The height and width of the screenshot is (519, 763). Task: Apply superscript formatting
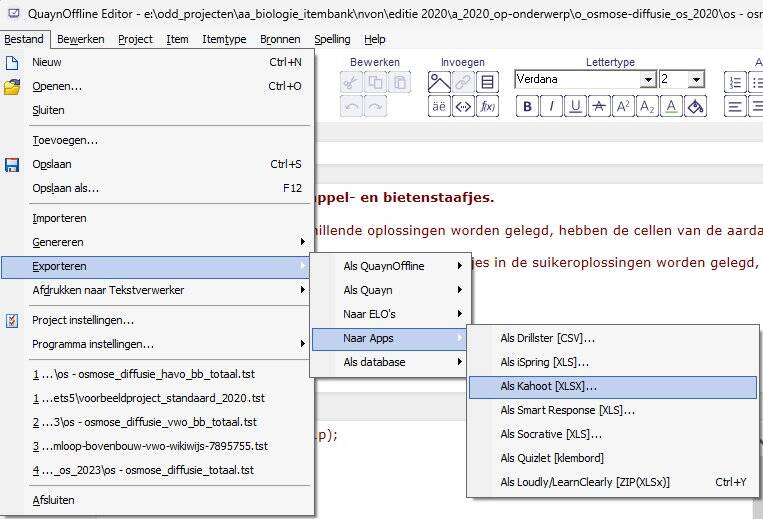[623, 107]
